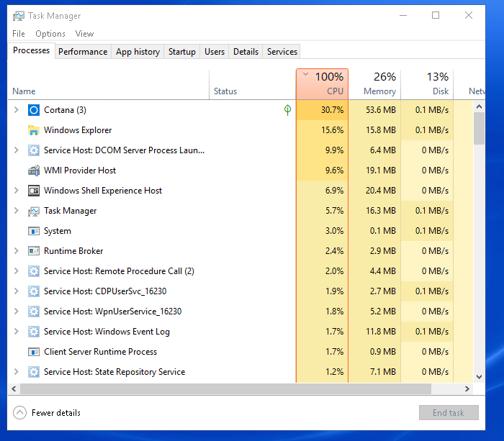504x441 pixels.
Task: Open the Options menu
Action: [50, 34]
